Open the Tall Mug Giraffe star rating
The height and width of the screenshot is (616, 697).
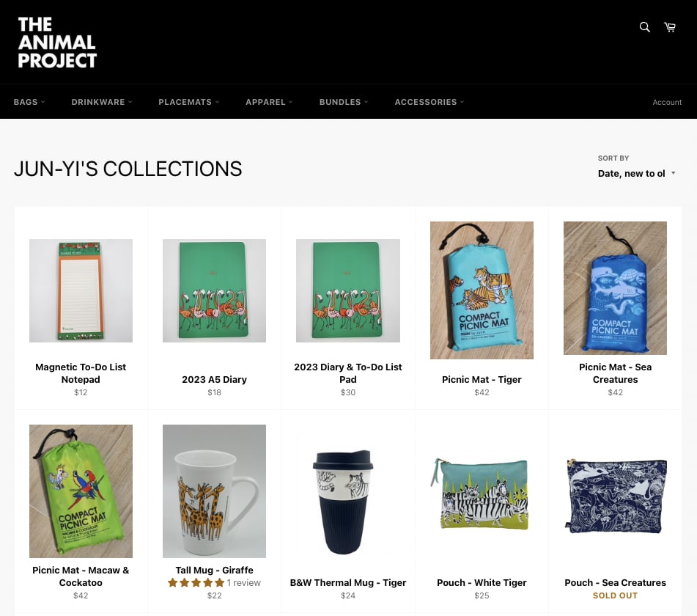click(196, 583)
